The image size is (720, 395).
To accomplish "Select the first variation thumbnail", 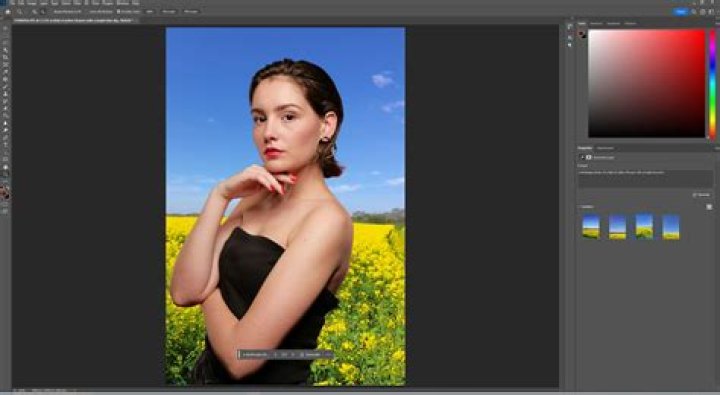I will (x=591, y=226).
